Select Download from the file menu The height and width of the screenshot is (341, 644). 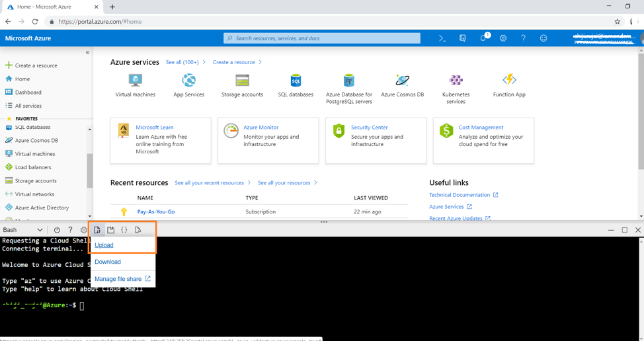pos(108,262)
